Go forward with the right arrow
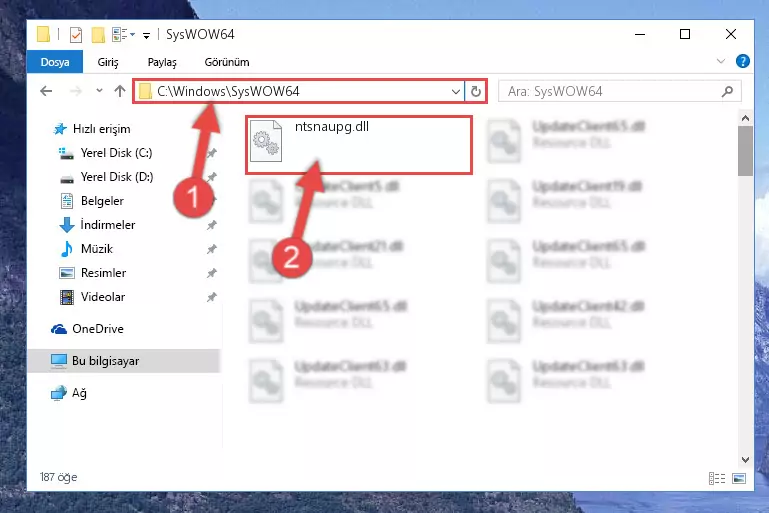The height and width of the screenshot is (513, 769). pyautogui.click(x=76, y=91)
